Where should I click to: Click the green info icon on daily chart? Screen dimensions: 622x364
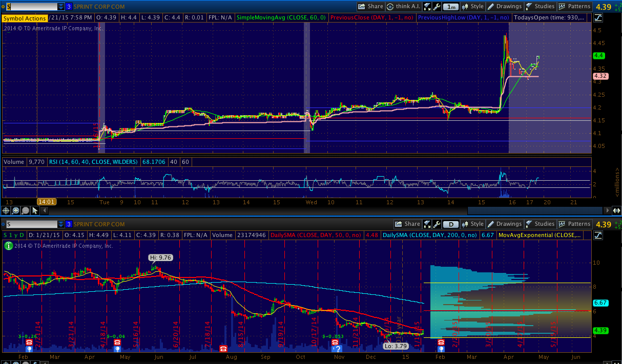click(x=8, y=246)
